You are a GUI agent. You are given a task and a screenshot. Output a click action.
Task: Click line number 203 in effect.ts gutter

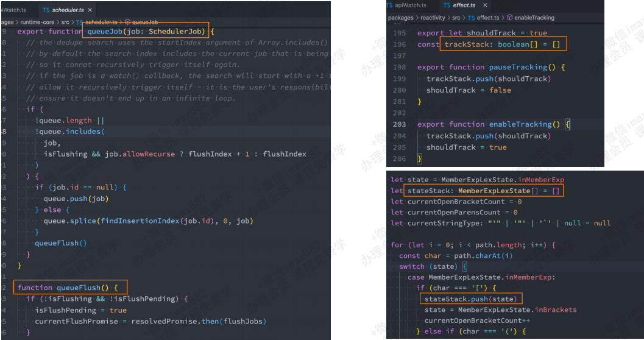(399, 124)
